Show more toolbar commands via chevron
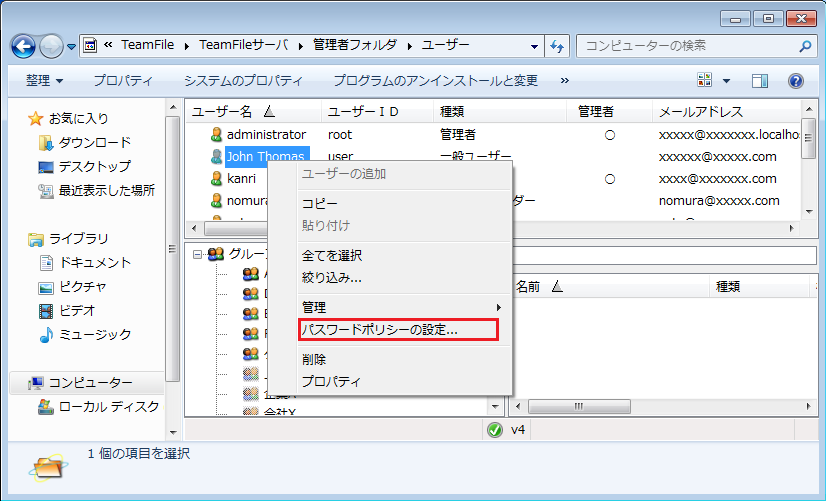The image size is (826, 501). click(x=565, y=80)
